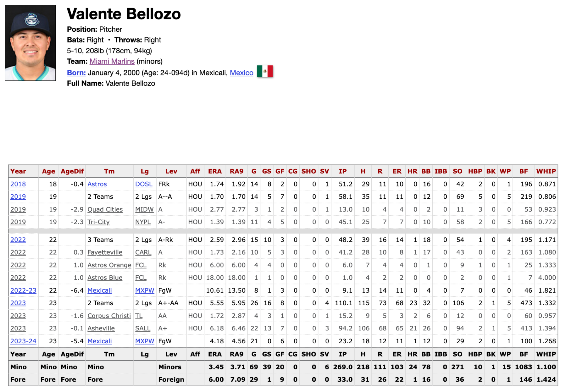Open the Miami Marlins team link
566x392 pixels.
click(112, 61)
